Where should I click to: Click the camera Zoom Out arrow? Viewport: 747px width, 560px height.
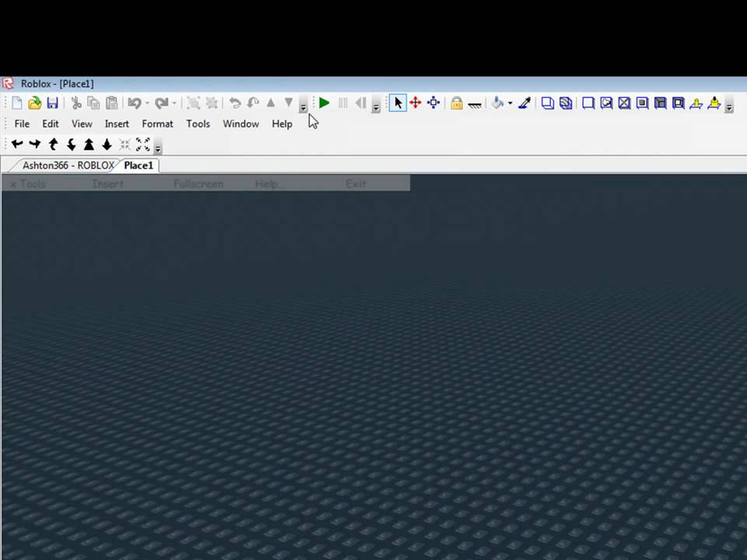click(x=107, y=145)
